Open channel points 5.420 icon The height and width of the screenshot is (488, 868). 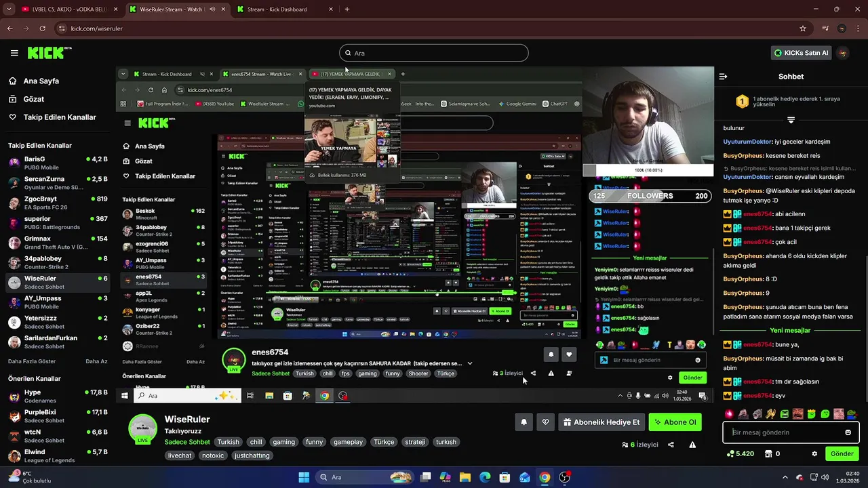[740, 453]
